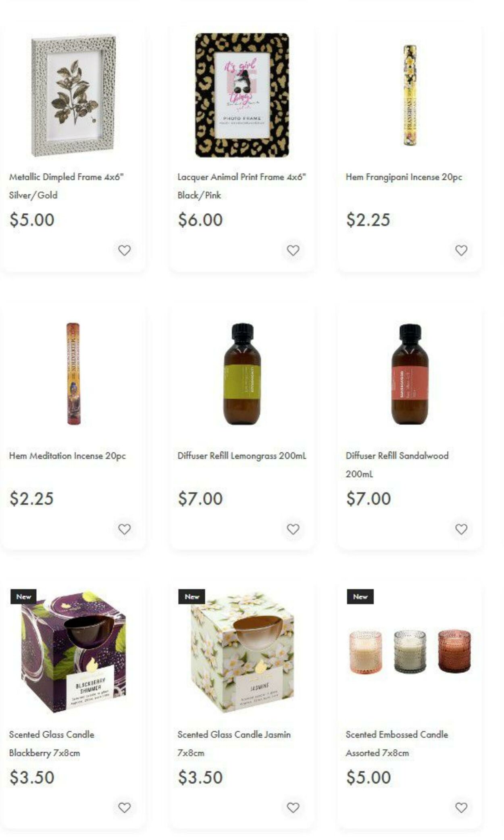View the three embossed candles image
Viewport: 504px width, 840px height.
[x=410, y=652]
